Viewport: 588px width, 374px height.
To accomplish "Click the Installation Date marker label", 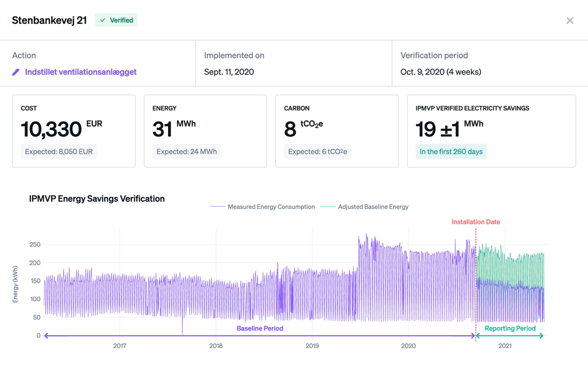I will click(x=475, y=222).
